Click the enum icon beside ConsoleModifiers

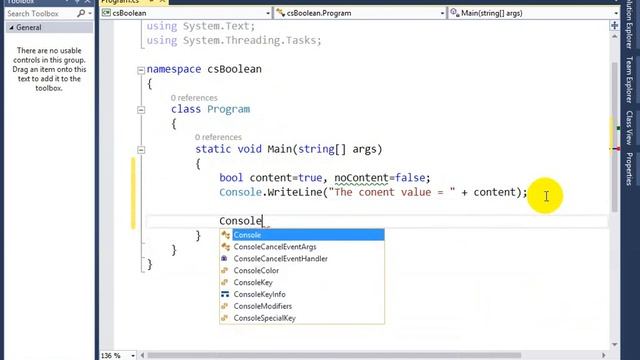224,306
